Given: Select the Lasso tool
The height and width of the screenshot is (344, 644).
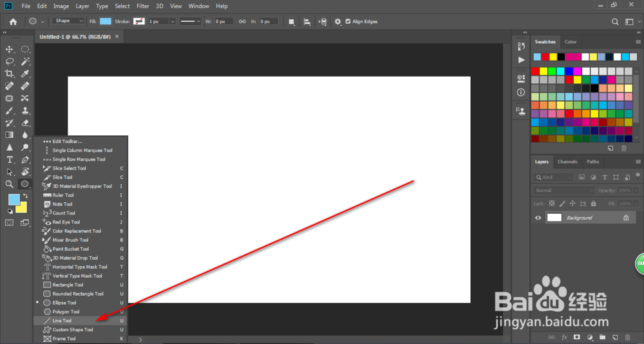Looking at the screenshot, I should (9, 62).
